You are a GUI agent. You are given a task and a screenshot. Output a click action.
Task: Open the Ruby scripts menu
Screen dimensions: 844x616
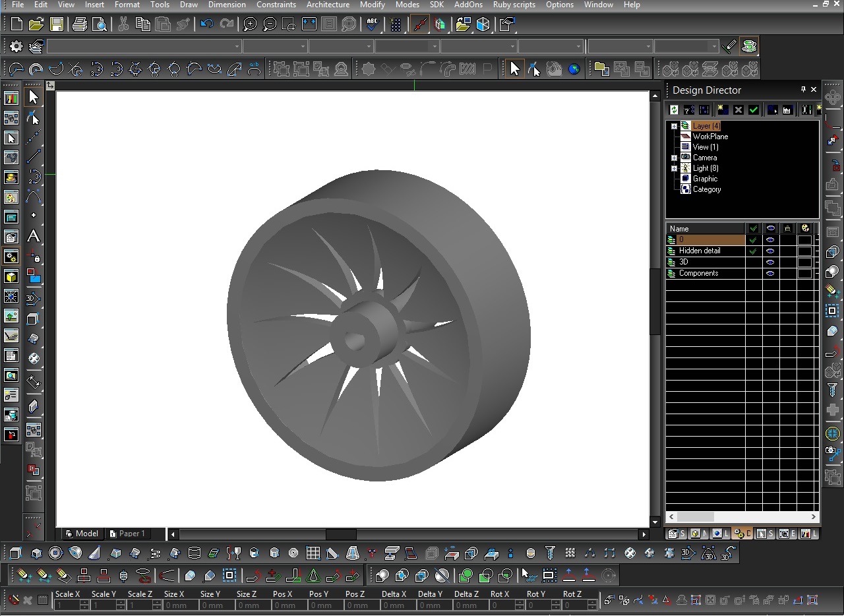[514, 5]
